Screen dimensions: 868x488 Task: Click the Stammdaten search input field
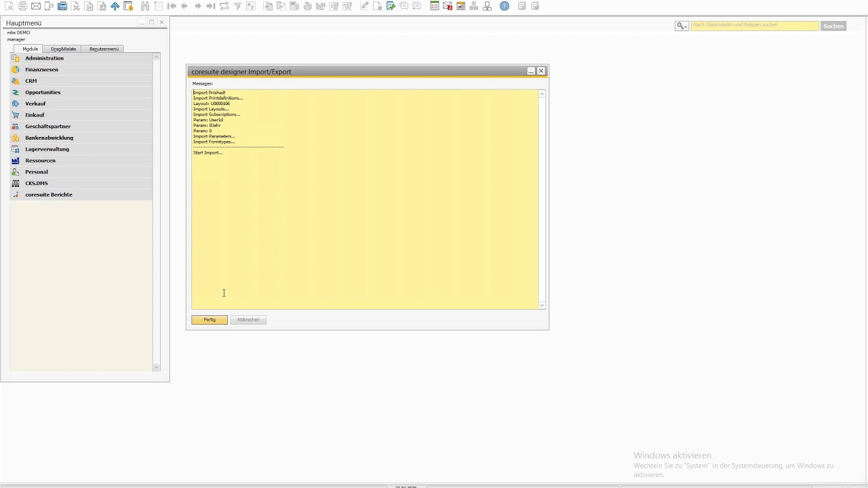(755, 26)
